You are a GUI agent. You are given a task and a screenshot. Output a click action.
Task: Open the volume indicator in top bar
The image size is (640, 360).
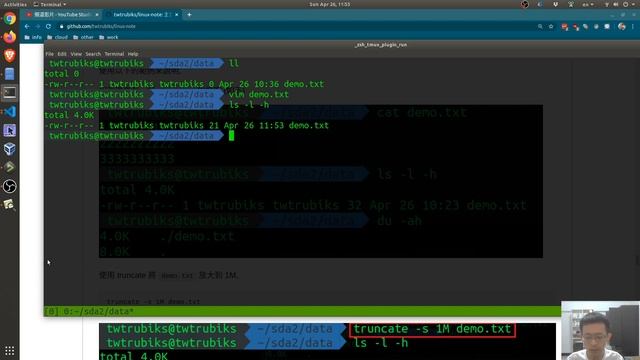[x=616, y=4]
